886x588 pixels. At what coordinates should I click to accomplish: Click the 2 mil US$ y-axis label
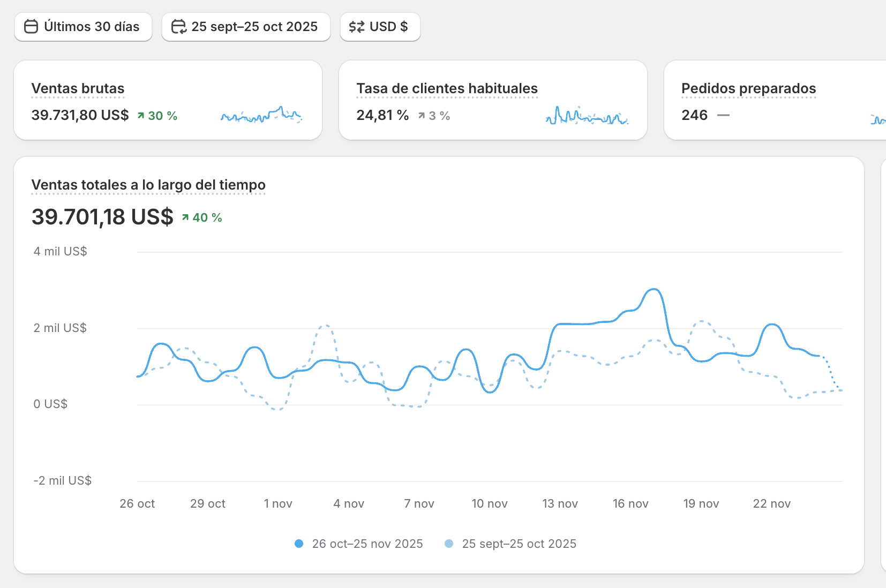click(60, 328)
